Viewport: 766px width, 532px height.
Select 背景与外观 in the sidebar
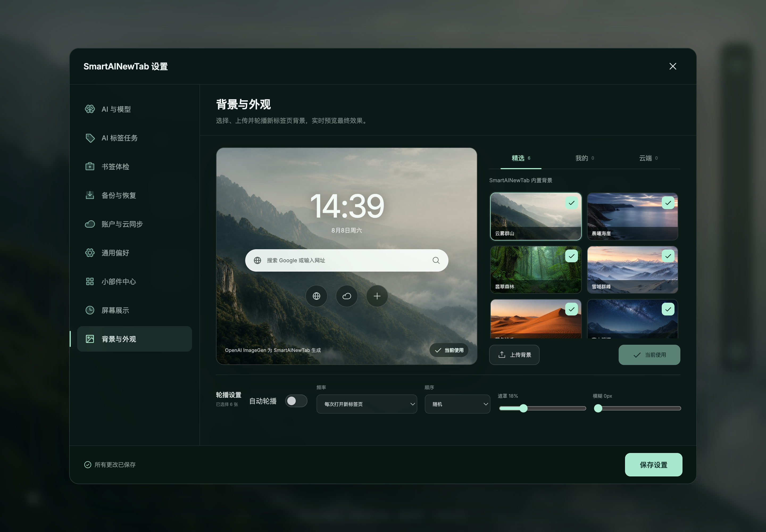pos(134,339)
